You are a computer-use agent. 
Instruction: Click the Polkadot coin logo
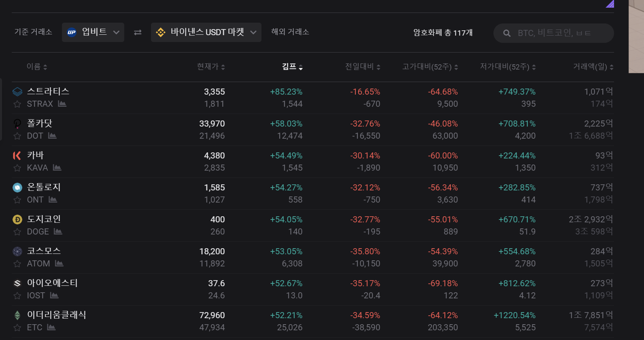[x=17, y=124]
